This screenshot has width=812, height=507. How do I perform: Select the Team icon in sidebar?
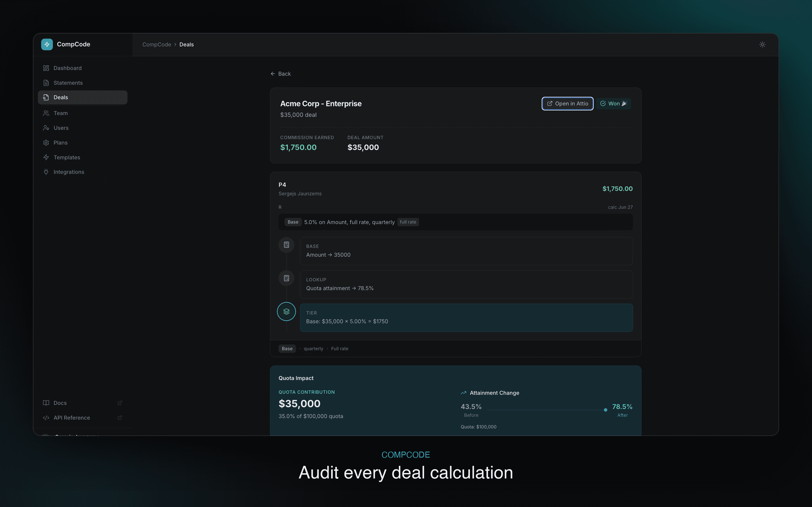tap(46, 113)
